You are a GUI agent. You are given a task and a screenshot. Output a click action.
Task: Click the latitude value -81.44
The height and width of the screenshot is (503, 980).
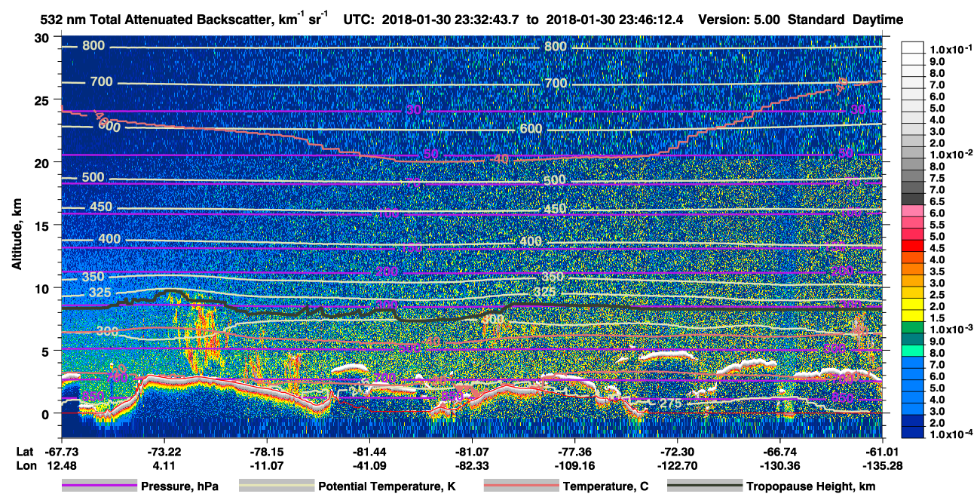click(x=369, y=452)
